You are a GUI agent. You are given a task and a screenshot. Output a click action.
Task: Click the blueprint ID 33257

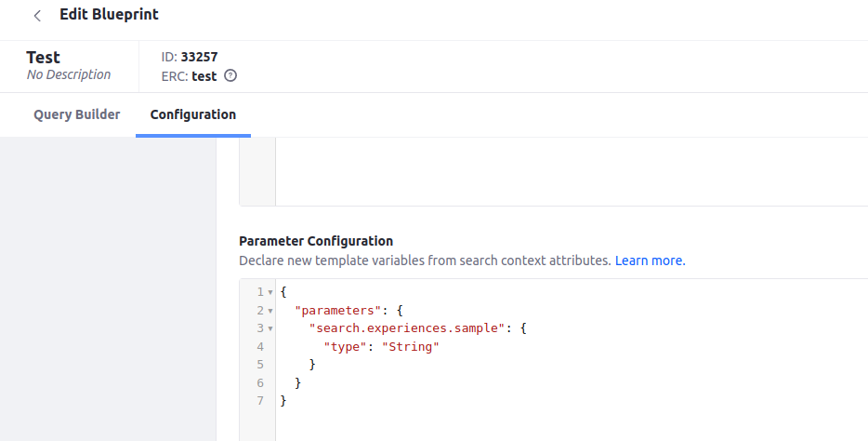199,57
